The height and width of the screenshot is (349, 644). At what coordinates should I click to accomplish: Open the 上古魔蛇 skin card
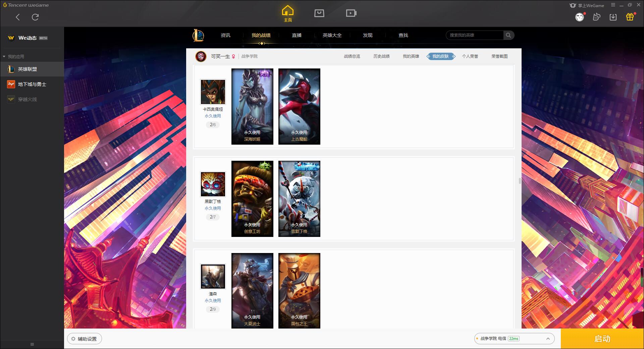click(299, 107)
